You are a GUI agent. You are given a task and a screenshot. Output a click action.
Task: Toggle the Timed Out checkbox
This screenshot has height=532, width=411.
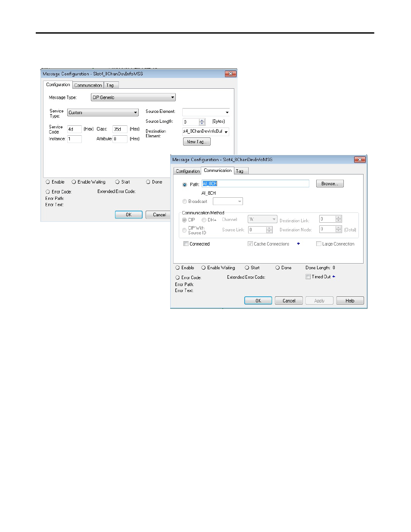click(x=308, y=277)
